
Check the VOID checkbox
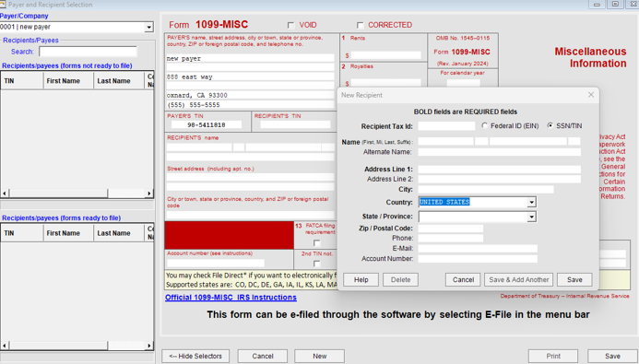291,25
